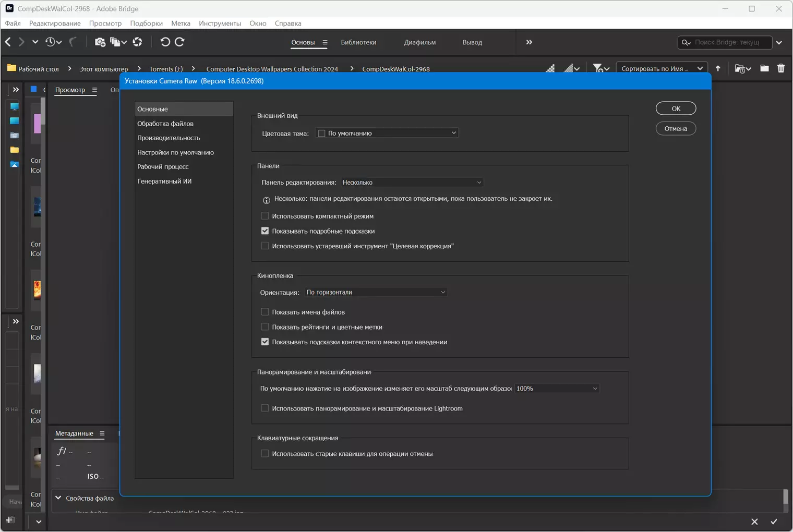Click the Pictures icon in the left sidebar
Viewport: 793px width, 532px height.
tap(15, 164)
